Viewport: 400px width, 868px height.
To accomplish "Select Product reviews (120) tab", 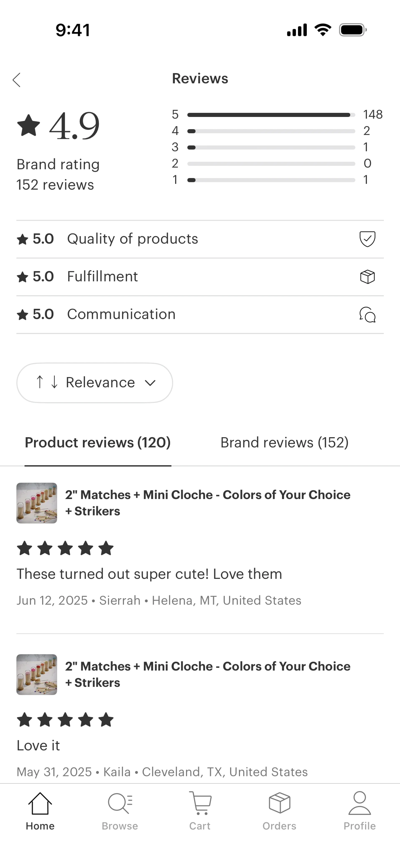I will pos(98,442).
